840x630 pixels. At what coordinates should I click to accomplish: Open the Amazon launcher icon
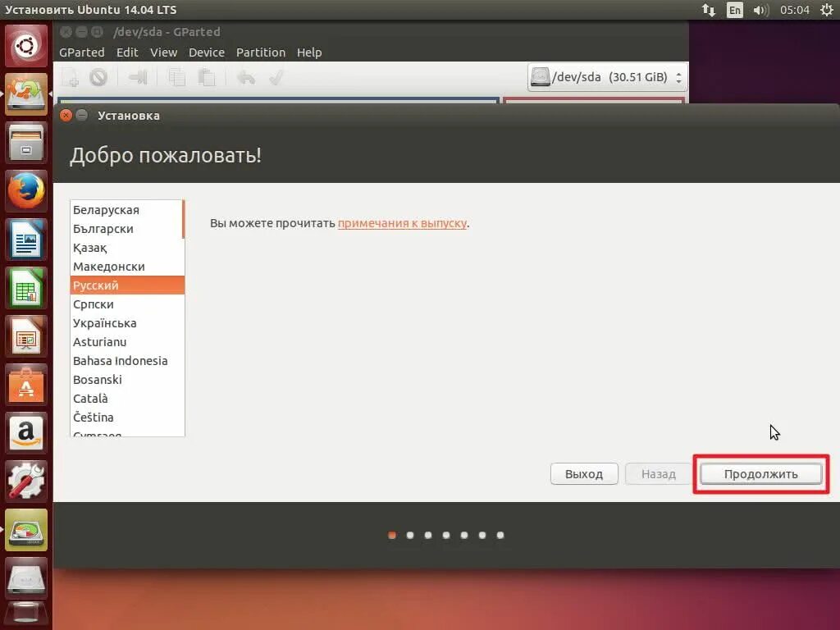point(25,433)
